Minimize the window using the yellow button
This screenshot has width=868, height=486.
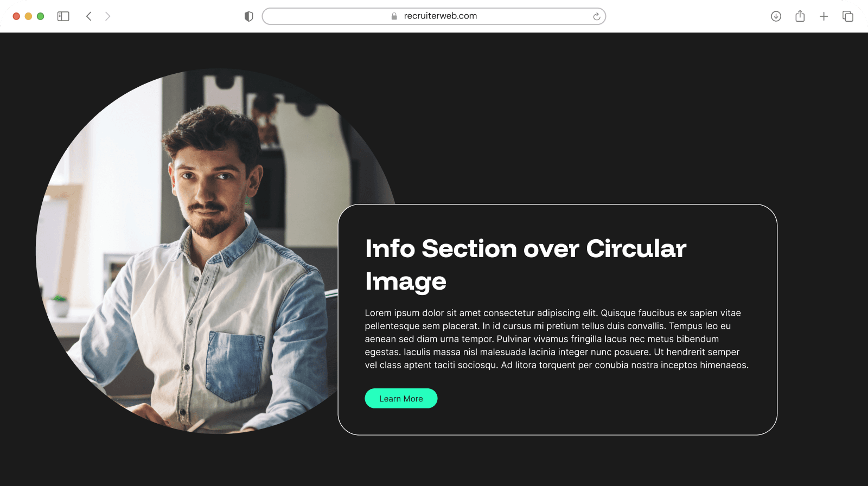pos(28,16)
